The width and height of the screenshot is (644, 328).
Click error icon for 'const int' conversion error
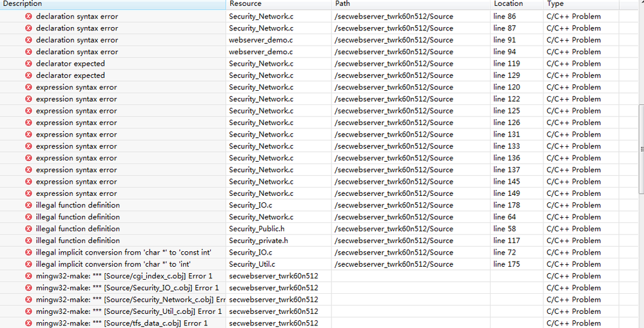(x=28, y=253)
